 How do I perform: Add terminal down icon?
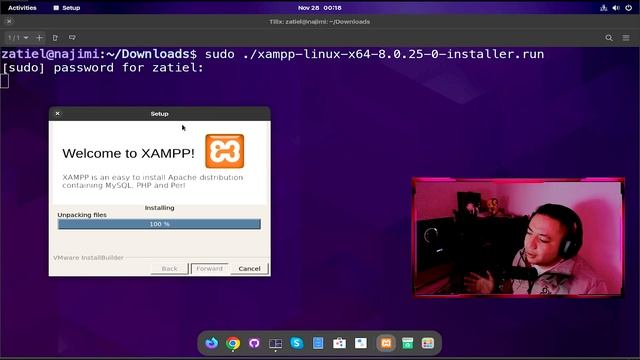click(72, 38)
